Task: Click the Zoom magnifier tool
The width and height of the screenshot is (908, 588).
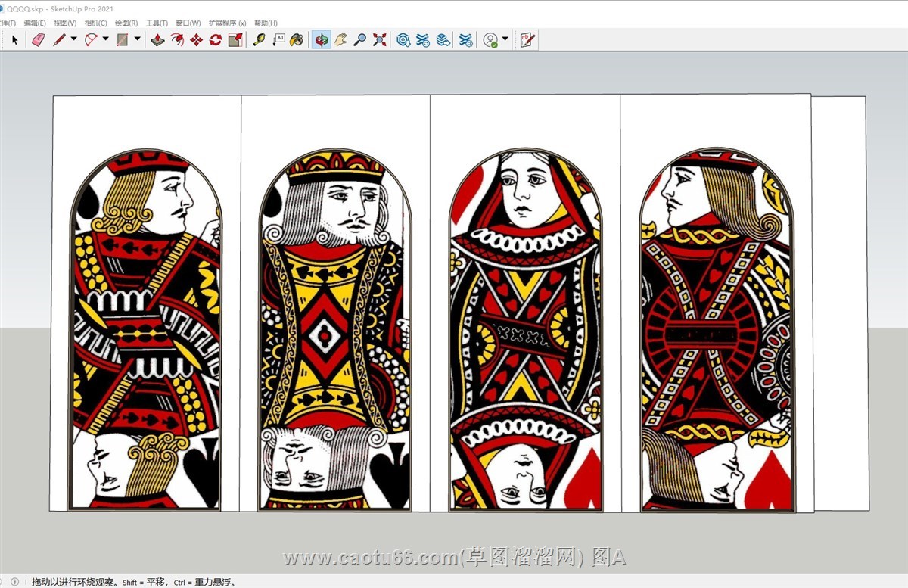Action: [360, 39]
